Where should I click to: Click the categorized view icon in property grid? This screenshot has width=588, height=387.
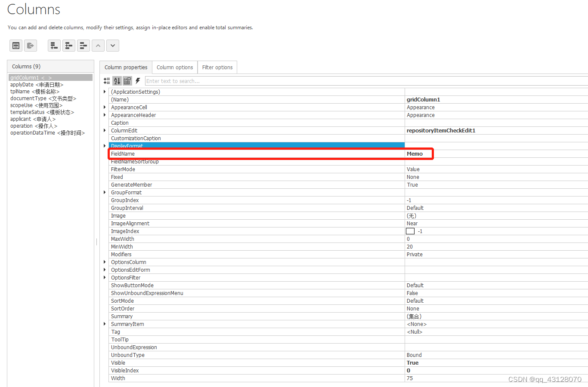tap(107, 81)
